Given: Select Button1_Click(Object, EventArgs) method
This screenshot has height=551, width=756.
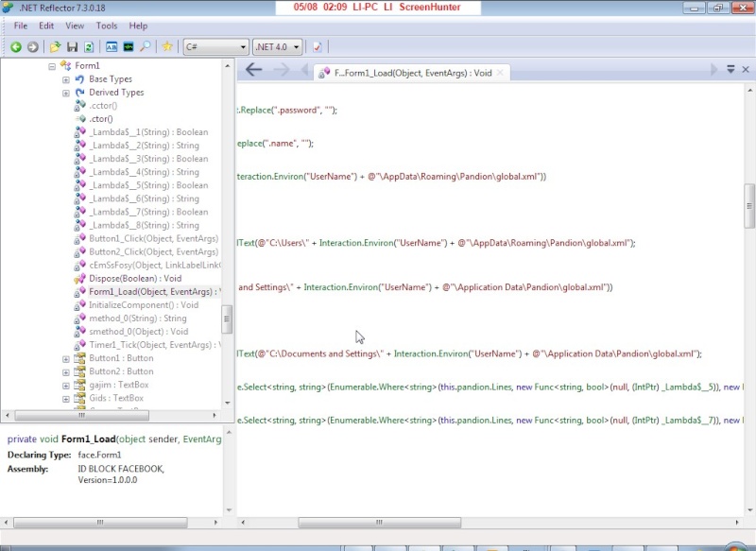Looking at the screenshot, I should pyautogui.click(x=154, y=238).
